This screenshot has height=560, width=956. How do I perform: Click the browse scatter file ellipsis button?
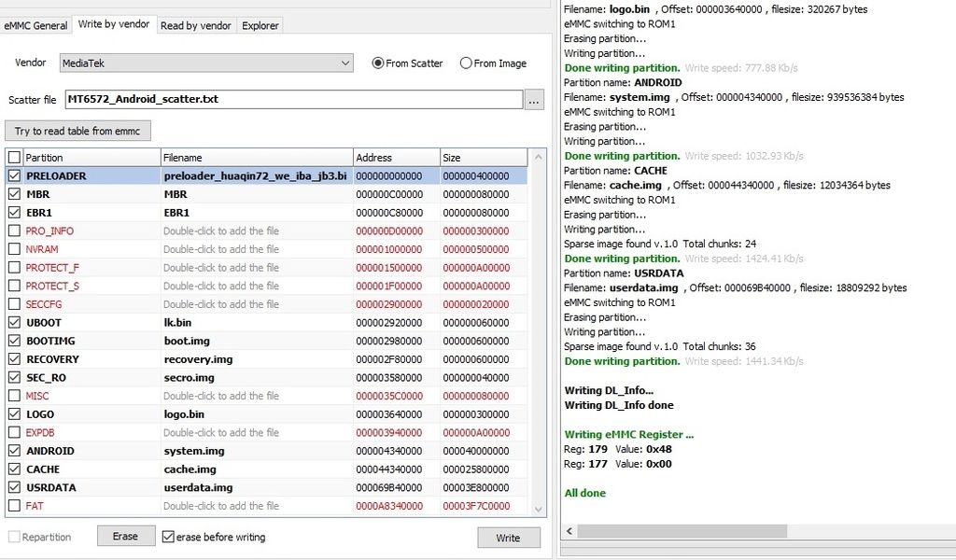533,100
